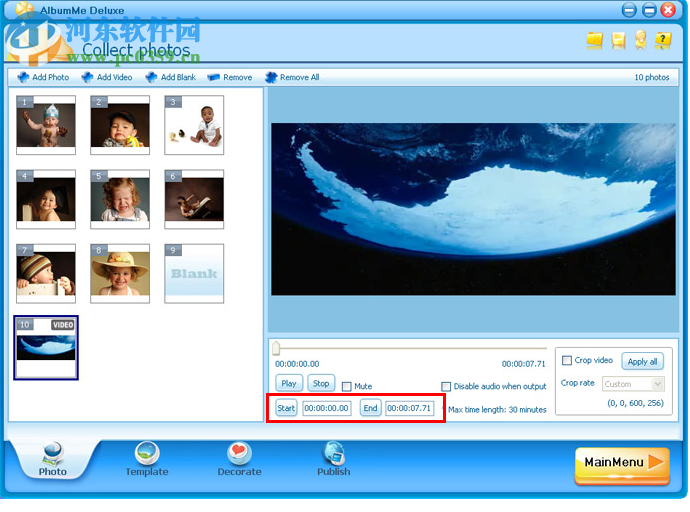
Task: Select photo thumbnail number 4
Action: click(46, 199)
